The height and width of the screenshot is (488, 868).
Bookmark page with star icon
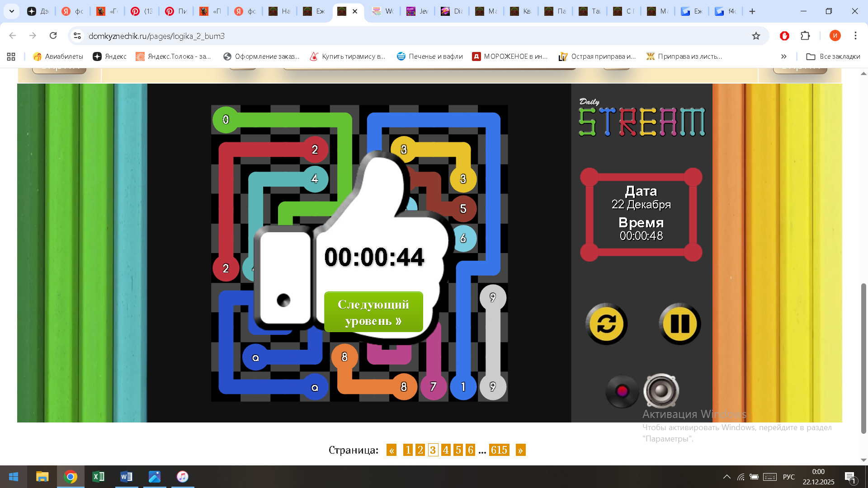[756, 36]
